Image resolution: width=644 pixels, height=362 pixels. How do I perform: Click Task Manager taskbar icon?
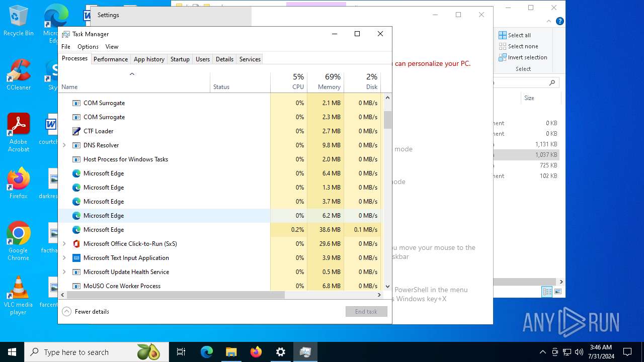[x=305, y=352]
